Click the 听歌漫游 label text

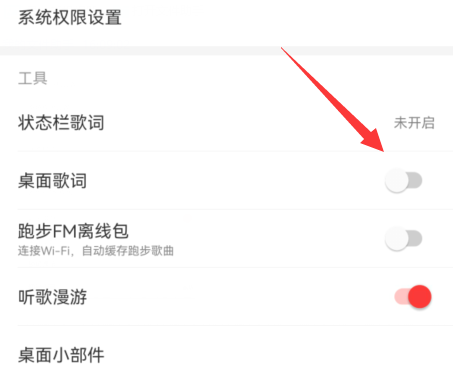[52, 297]
